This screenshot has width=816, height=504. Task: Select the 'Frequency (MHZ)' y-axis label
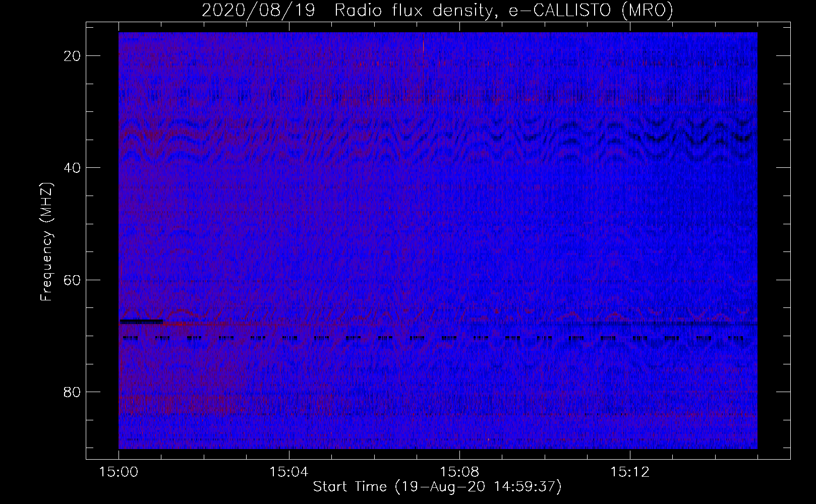(x=46, y=241)
